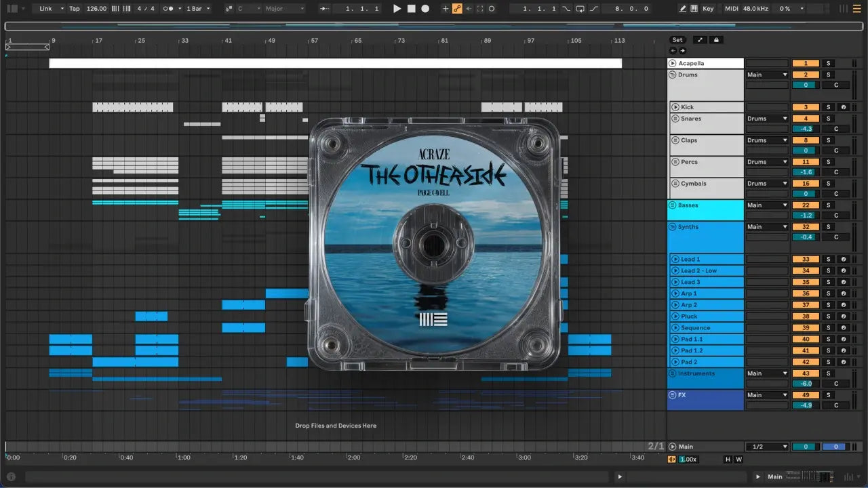Click the Set locator button

(677, 40)
